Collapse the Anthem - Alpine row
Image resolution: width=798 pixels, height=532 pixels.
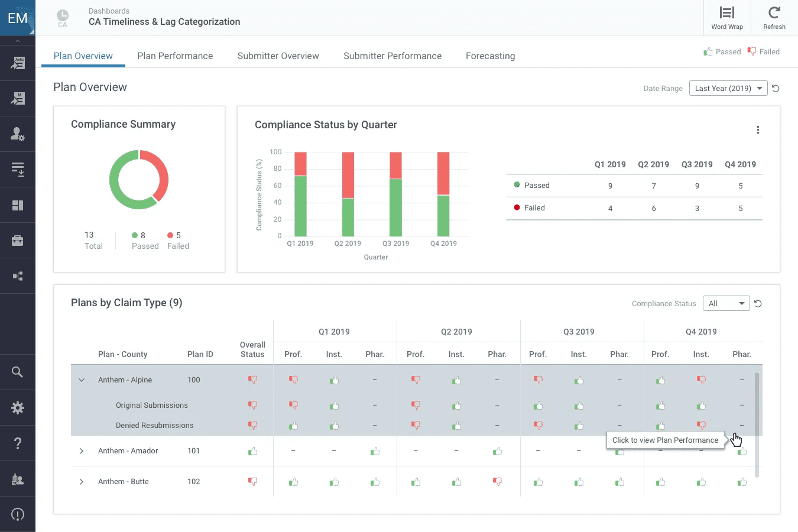point(82,380)
